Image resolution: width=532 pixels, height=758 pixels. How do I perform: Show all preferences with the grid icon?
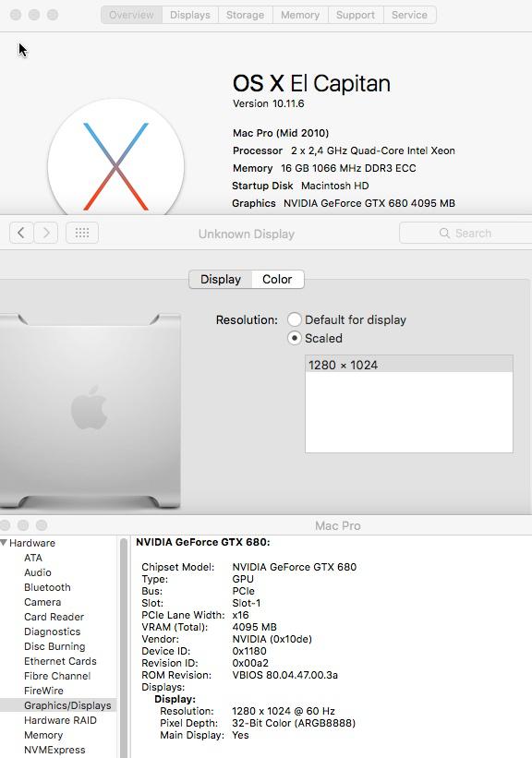pos(81,233)
